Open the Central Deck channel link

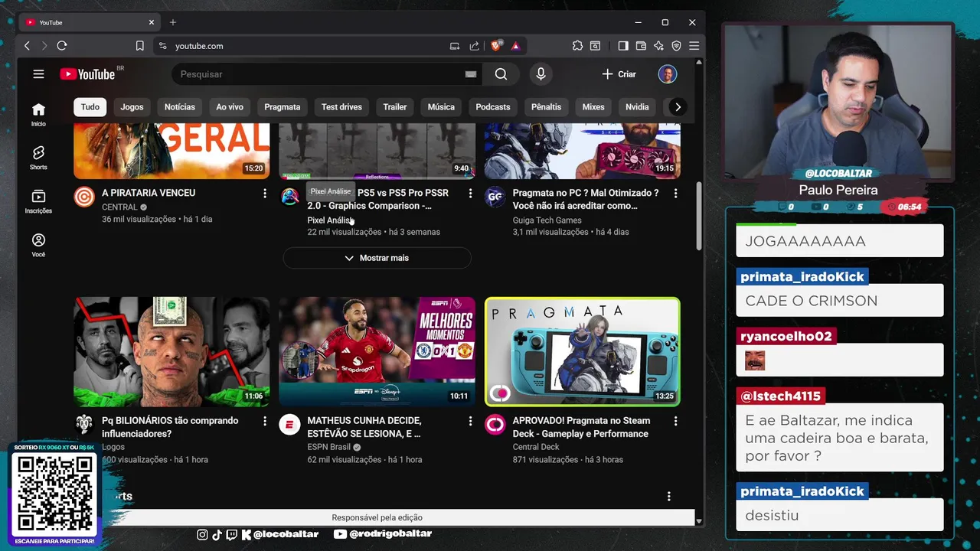pos(536,447)
